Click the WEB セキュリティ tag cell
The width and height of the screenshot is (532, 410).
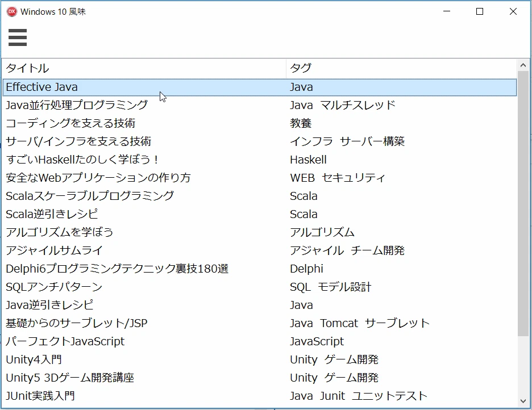pos(338,178)
